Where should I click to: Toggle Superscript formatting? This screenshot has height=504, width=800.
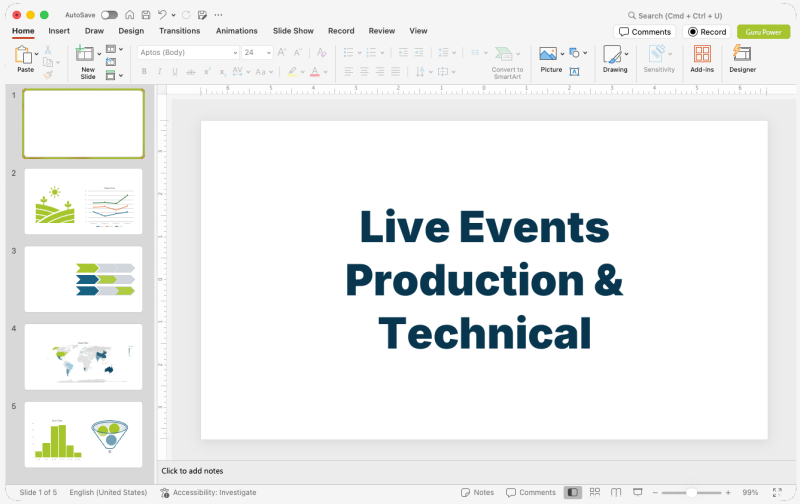[x=207, y=72]
